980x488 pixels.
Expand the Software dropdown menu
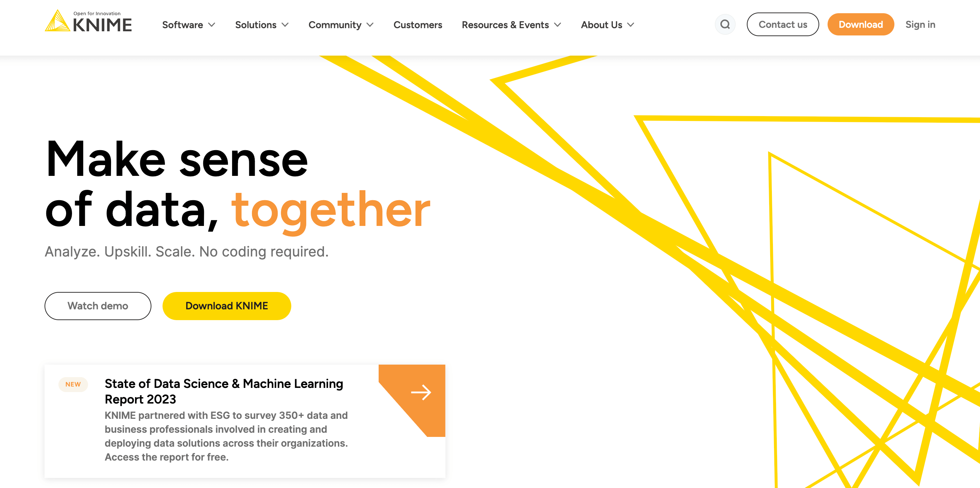tap(188, 25)
